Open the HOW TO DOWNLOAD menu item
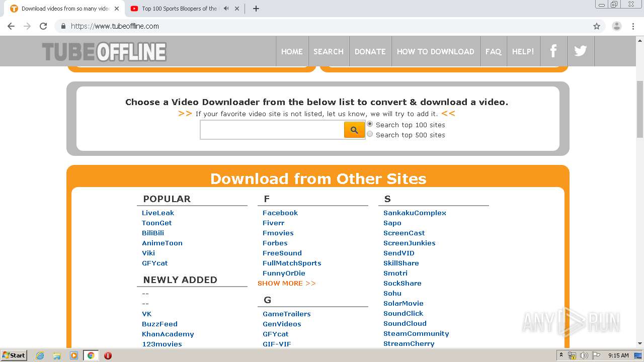This screenshot has width=644, height=362. tap(436, 51)
